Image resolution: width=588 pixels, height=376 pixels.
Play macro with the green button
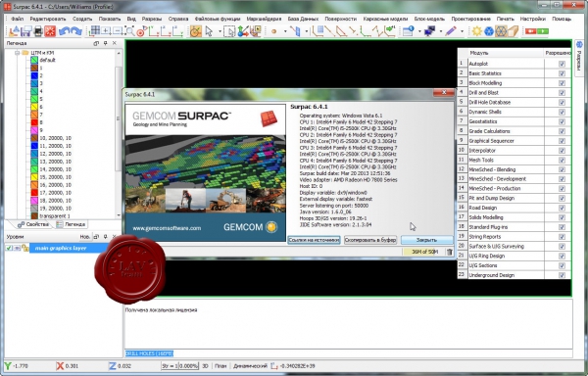click(543, 31)
